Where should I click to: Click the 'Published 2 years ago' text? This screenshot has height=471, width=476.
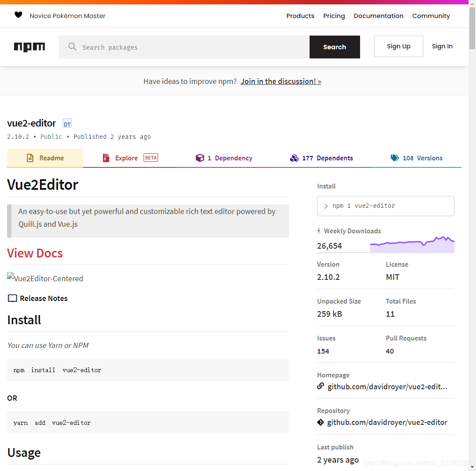[112, 137]
